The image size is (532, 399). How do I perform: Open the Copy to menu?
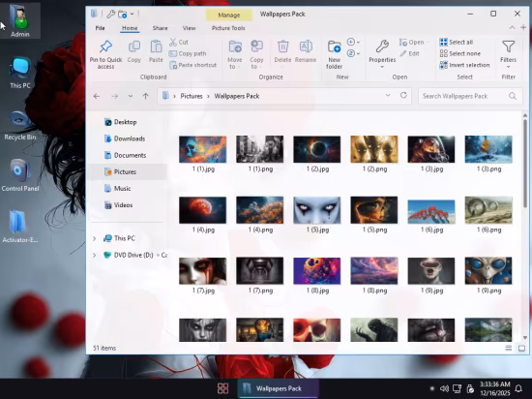[x=256, y=54]
